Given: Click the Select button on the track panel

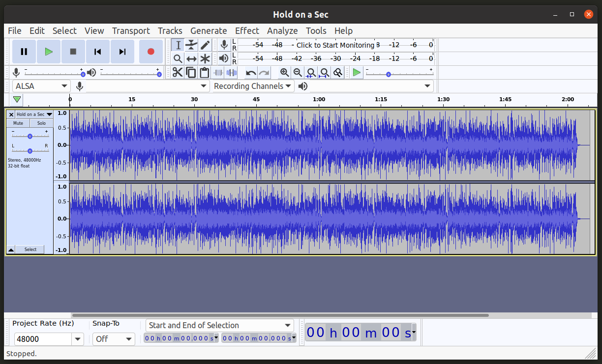Looking at the screenshot, I should point(30,249).
